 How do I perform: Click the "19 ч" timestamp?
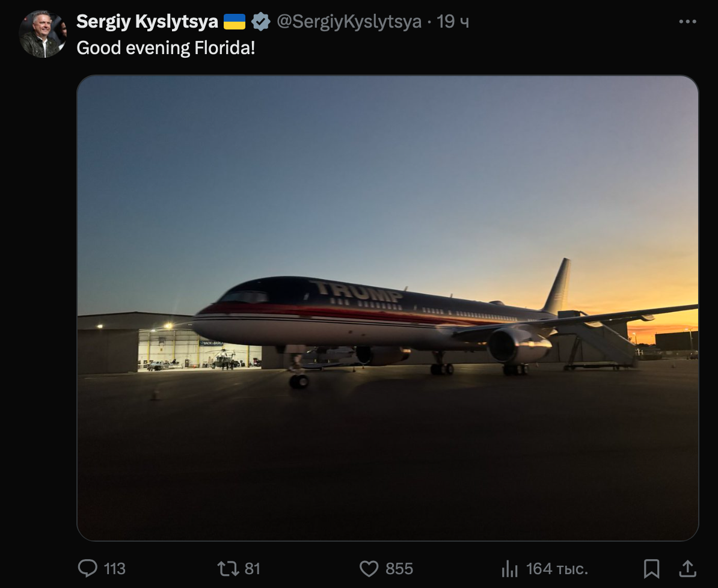click(453, 22)
